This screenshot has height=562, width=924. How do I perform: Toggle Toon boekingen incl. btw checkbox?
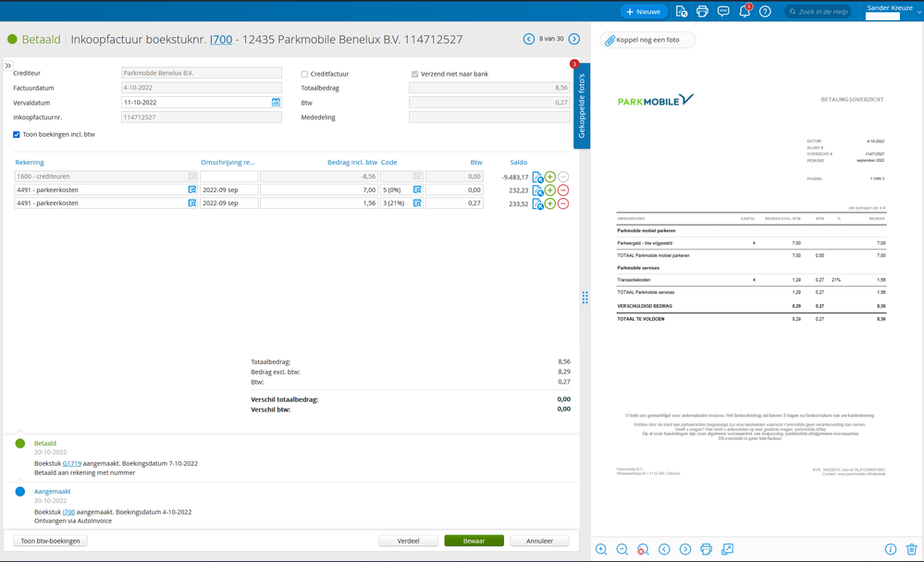pyautogui.click(x=17, y=134)
